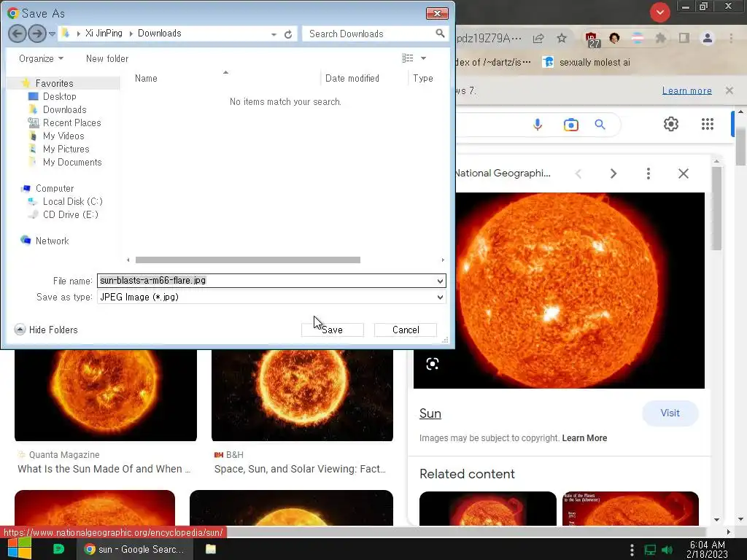Open Quanta Magazine sun image thumbnail
Image resolution: width=747 pixels, height=560 pixels.
105,395
